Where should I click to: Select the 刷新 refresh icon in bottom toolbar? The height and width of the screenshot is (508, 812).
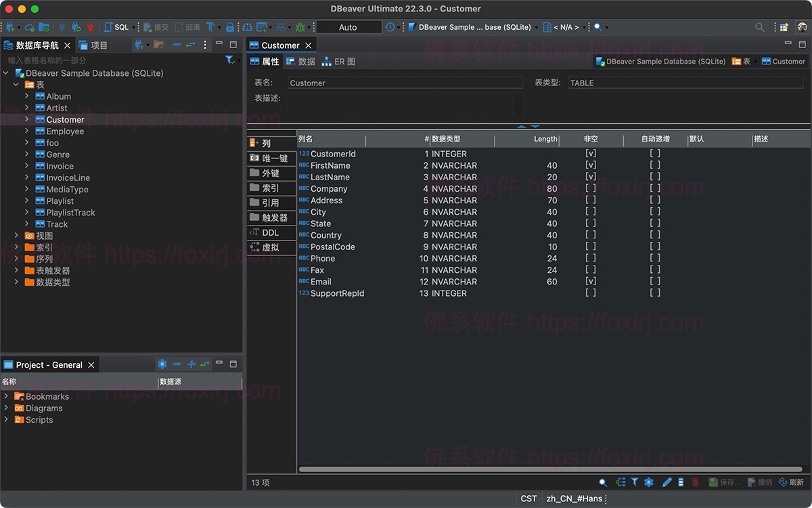792,482
